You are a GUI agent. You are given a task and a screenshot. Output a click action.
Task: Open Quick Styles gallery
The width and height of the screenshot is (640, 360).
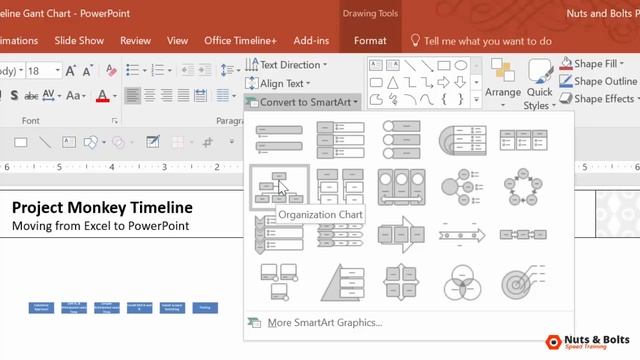tap(540, 84)
